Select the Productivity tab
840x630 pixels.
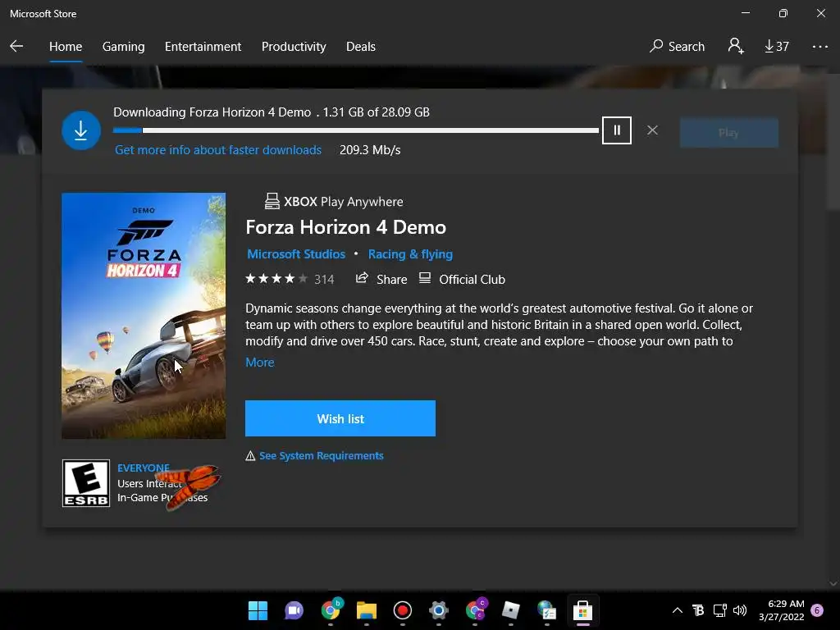(x=294, y=47)
